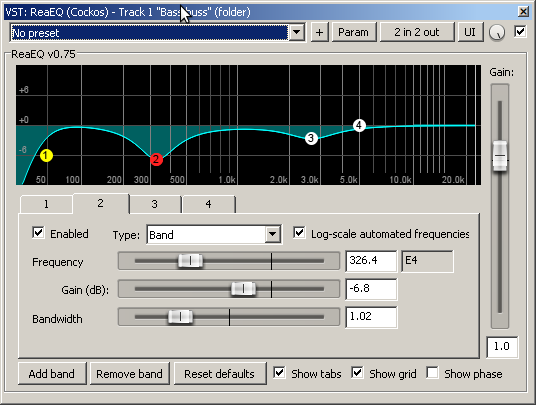
Task: Click the master Gain vertical fader handle
Action: (500, 156)
